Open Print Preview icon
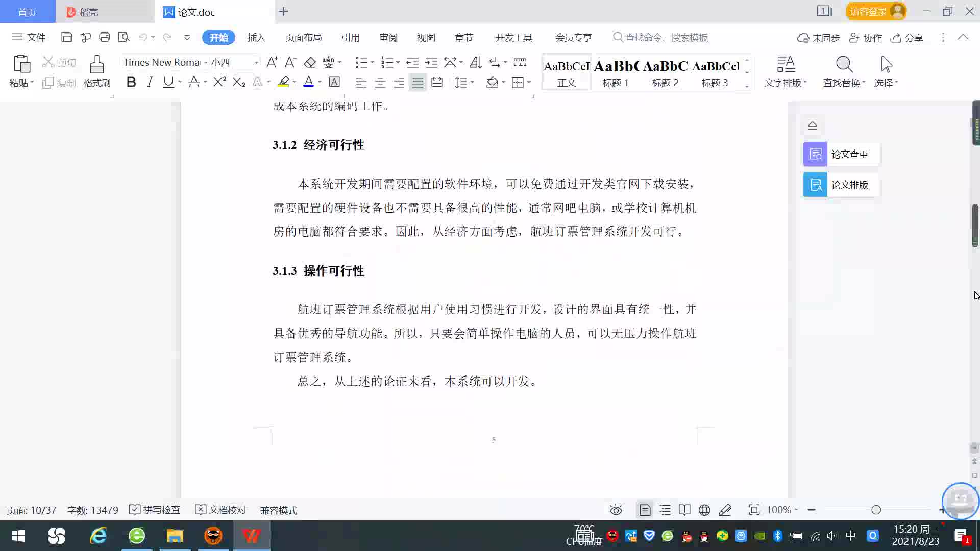The width and height of the screenshot is (980, 551). click(x=124, y=37)
